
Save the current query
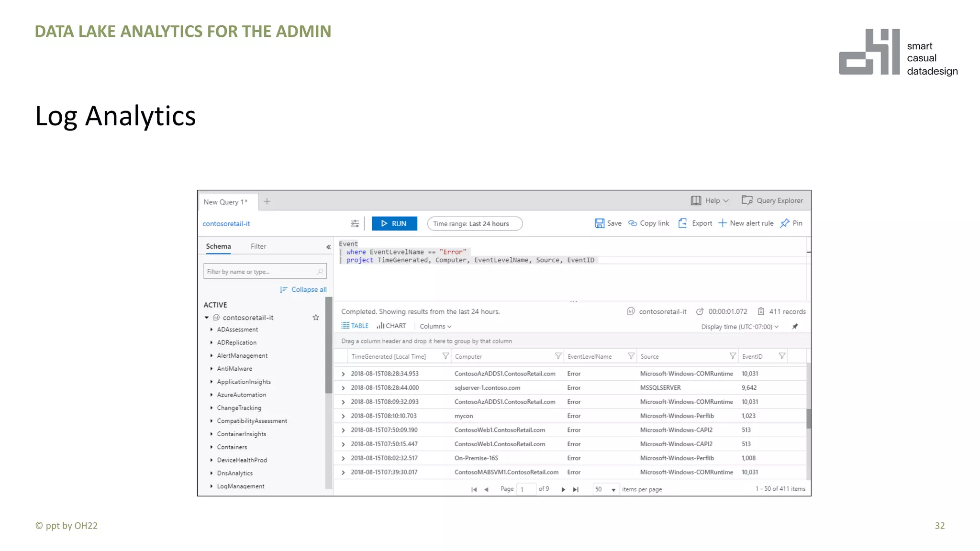(608, 223)
